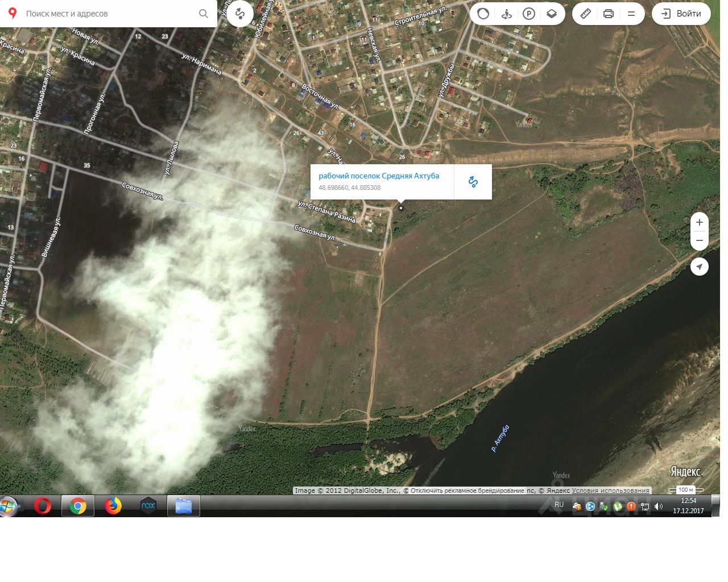The height and width of the screenshot is (582, 728).
Task: Toggle the parking (P) layer
Action: [x=529, y=14]
